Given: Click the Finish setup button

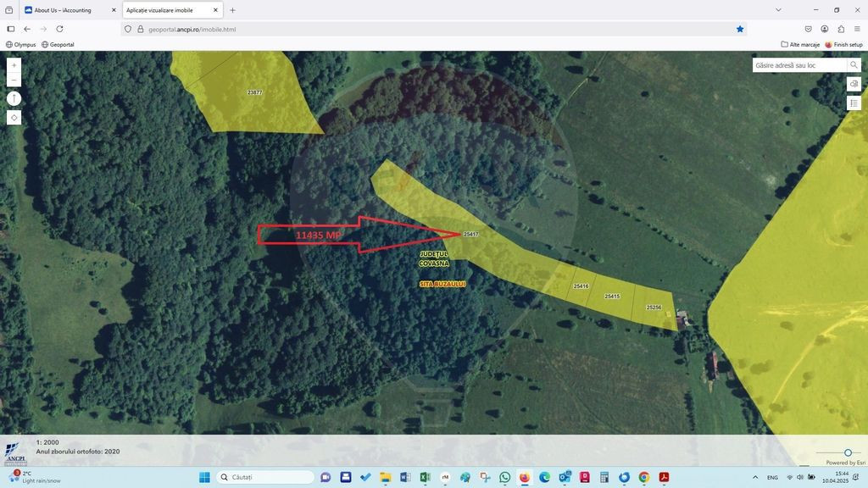Looking at the screenshot, I should pyautogui.click(x=843, y=44).
